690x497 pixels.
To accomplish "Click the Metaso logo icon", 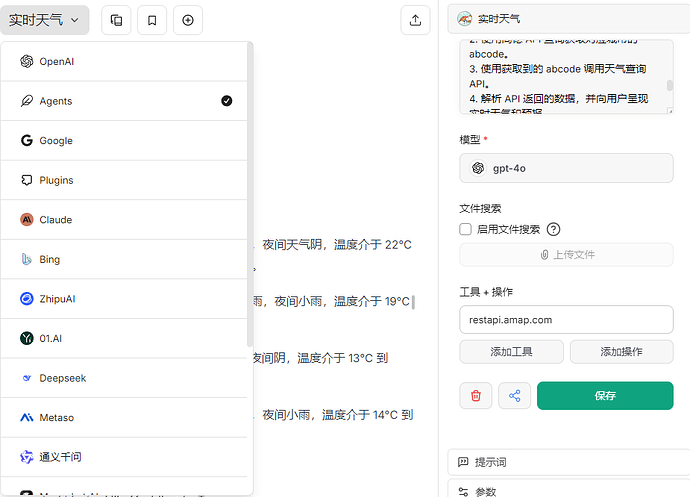I will (x=27, y=417).
